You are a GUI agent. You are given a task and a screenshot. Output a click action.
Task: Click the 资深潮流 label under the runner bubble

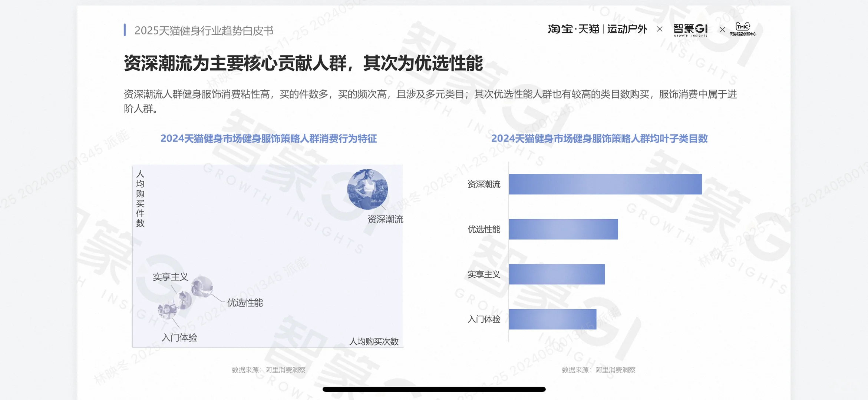pyautogui.click(x=385, y=219)
